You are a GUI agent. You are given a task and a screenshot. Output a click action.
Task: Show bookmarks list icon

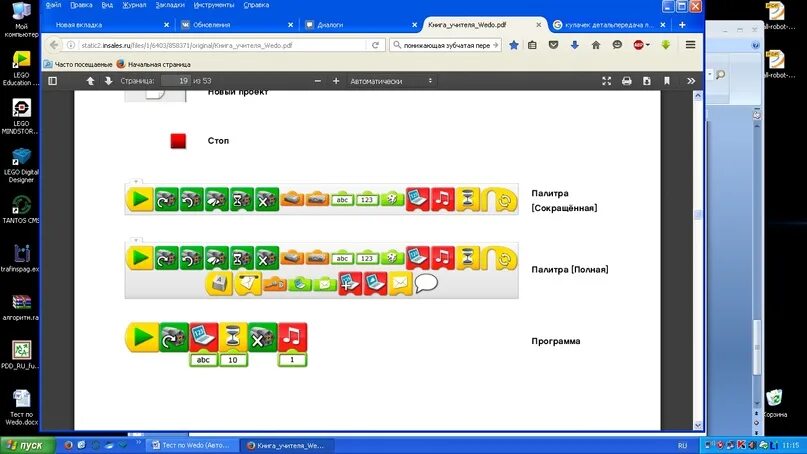pyautogui.click(x=532, y=45)
